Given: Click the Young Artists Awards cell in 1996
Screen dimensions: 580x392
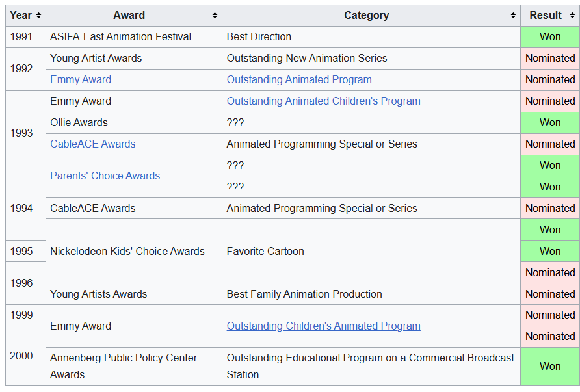Looking at the screenshot, I should coord(134,294).
